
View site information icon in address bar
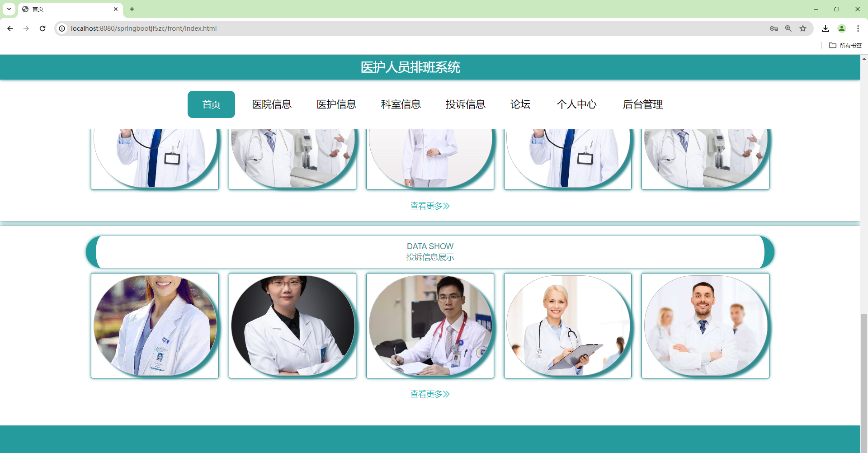pos(62,28)
